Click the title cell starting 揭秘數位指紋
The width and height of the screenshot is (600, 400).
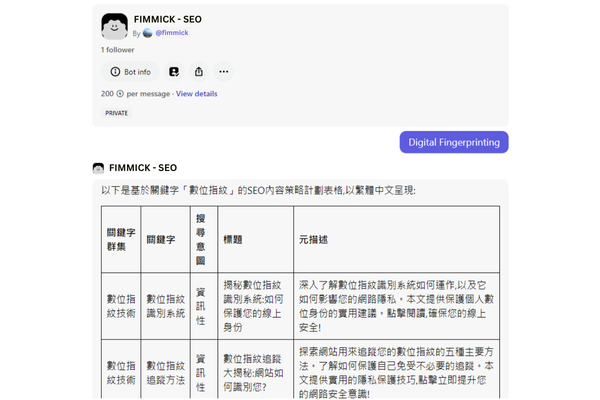[256, 306]
